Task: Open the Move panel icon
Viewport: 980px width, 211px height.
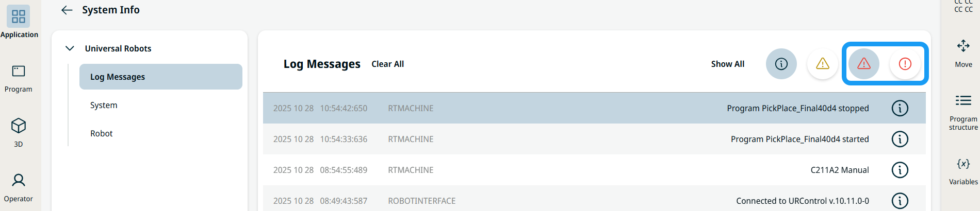Action: (x=963, y=46)
